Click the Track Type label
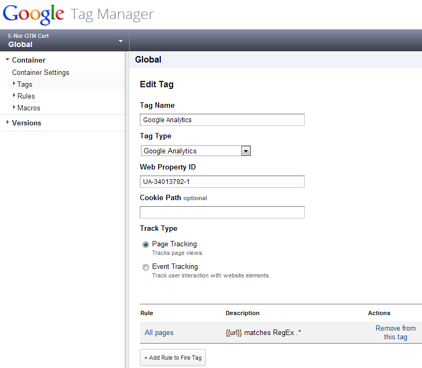The width and height of the screenshot is (422, 368). click(159, 229)
